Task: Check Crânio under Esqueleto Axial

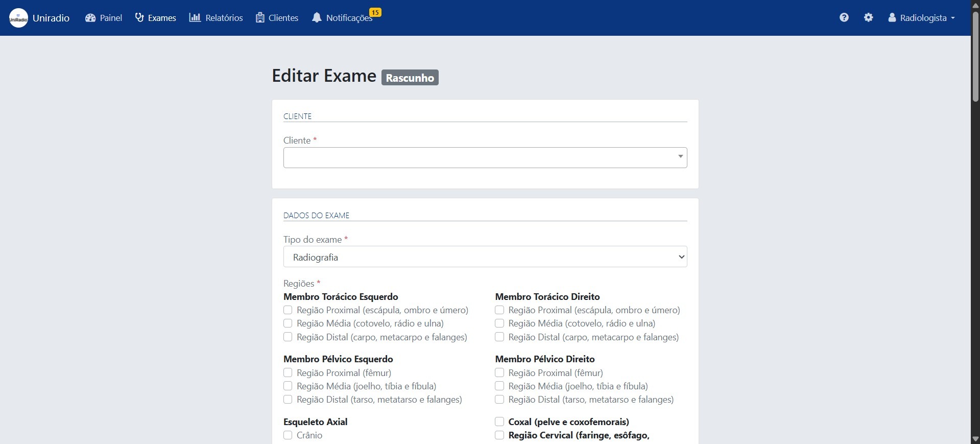Action: (288, 435)
